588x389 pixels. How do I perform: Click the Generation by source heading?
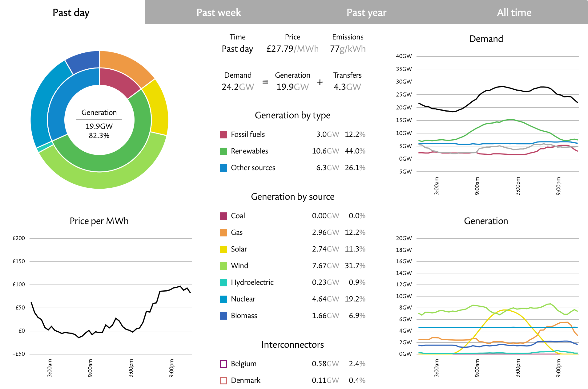292,197
